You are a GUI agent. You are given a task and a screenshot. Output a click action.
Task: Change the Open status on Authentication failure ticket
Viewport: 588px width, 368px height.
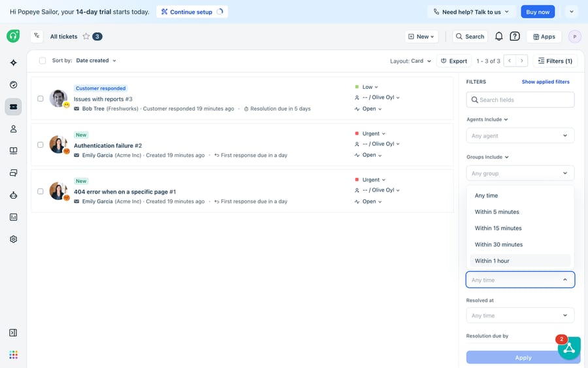click(x=368, y=155)
